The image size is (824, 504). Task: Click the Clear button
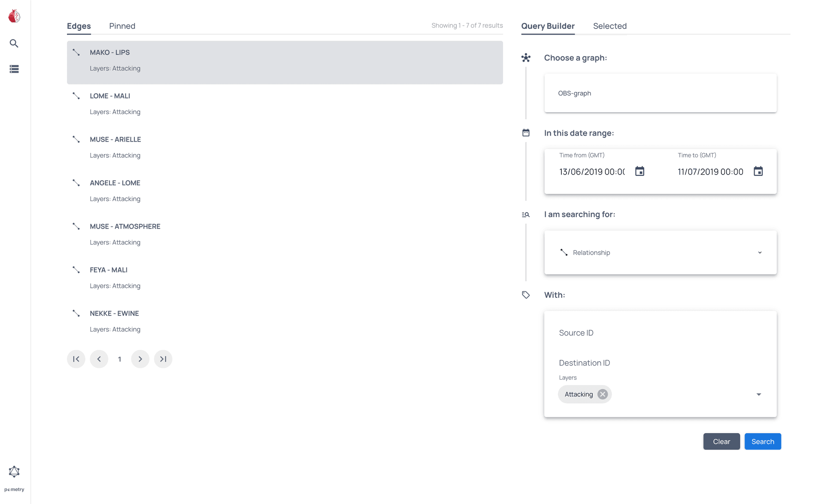721,441
